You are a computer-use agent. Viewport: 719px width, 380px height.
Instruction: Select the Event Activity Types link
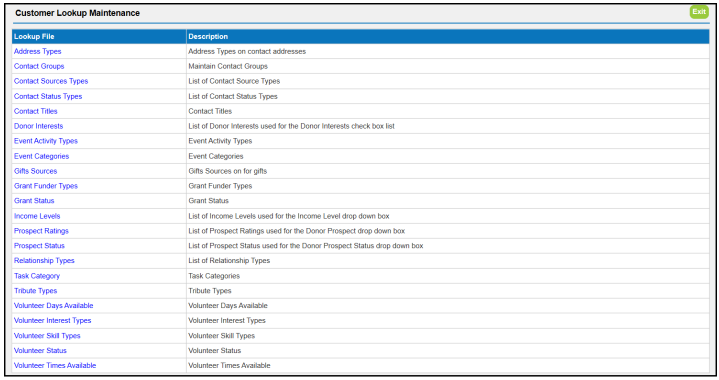(x=46, y=141)
